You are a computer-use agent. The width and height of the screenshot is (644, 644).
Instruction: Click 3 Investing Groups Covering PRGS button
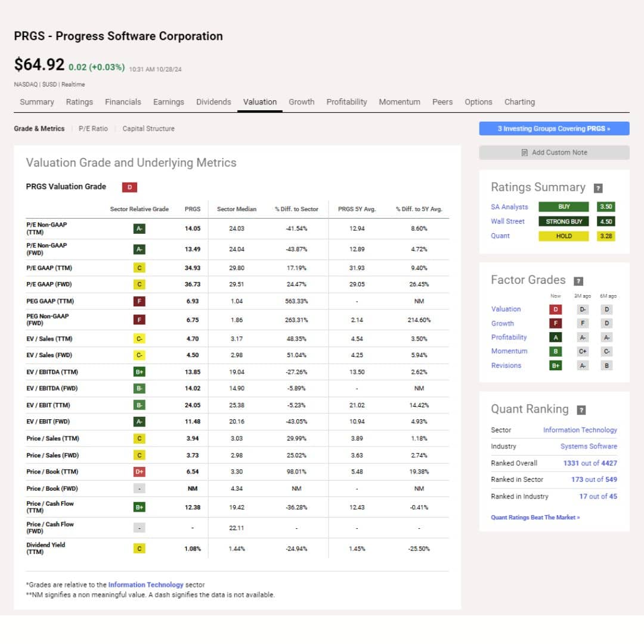tap(554, 129)
